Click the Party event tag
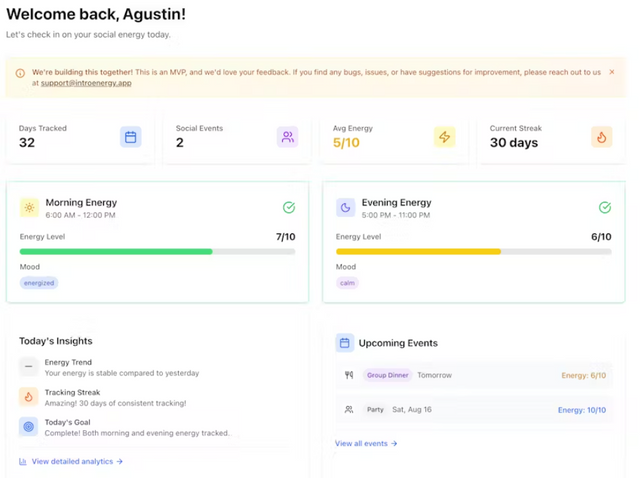 pyautogui.click(x=375, y=409)
